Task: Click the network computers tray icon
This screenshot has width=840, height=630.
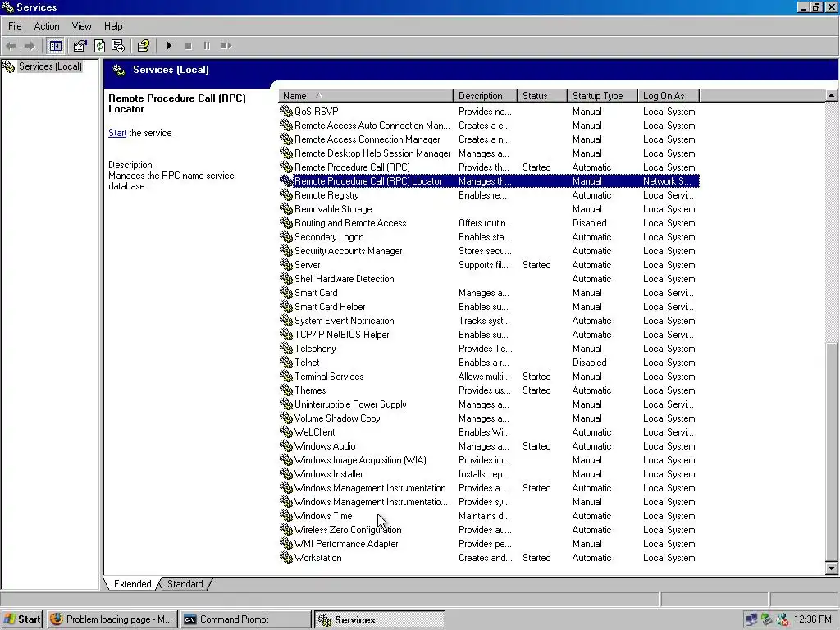Action: coord(751,619)
